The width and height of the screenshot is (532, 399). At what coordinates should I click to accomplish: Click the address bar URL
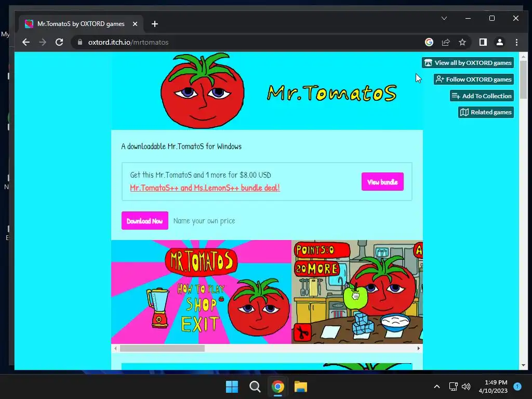[128, 42]
